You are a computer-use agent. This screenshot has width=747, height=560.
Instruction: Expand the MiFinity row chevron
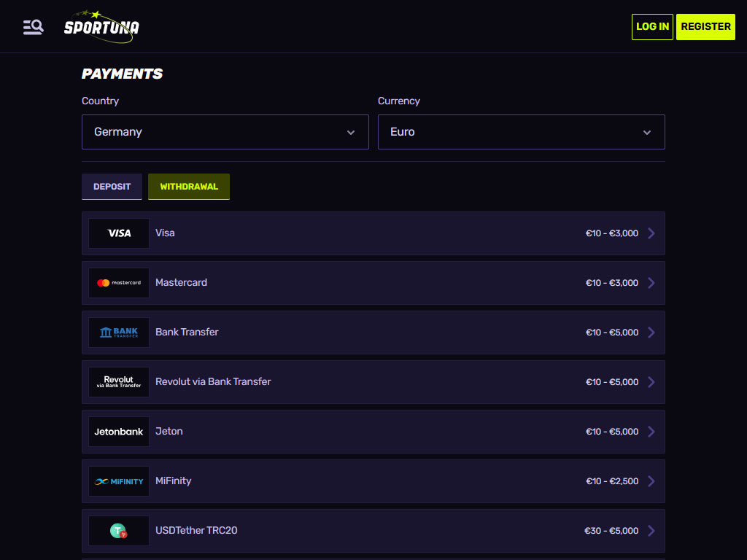point(651,481)
